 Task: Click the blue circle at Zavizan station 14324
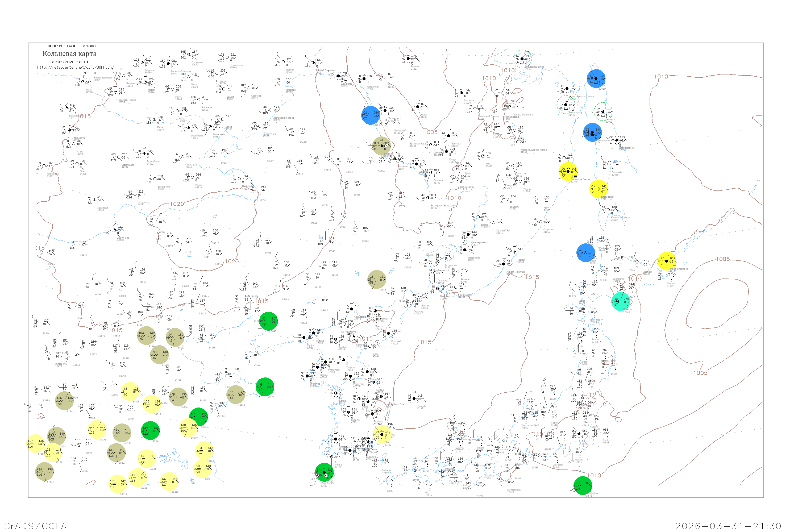click(586, 253)
